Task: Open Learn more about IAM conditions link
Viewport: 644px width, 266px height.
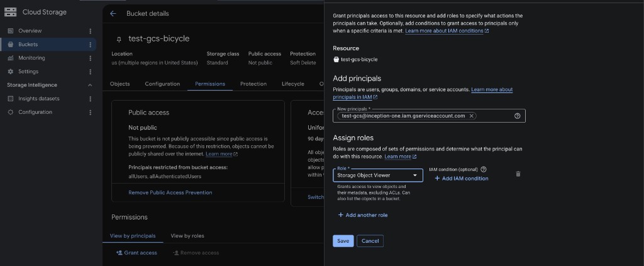Action: [x=447, y=31]
